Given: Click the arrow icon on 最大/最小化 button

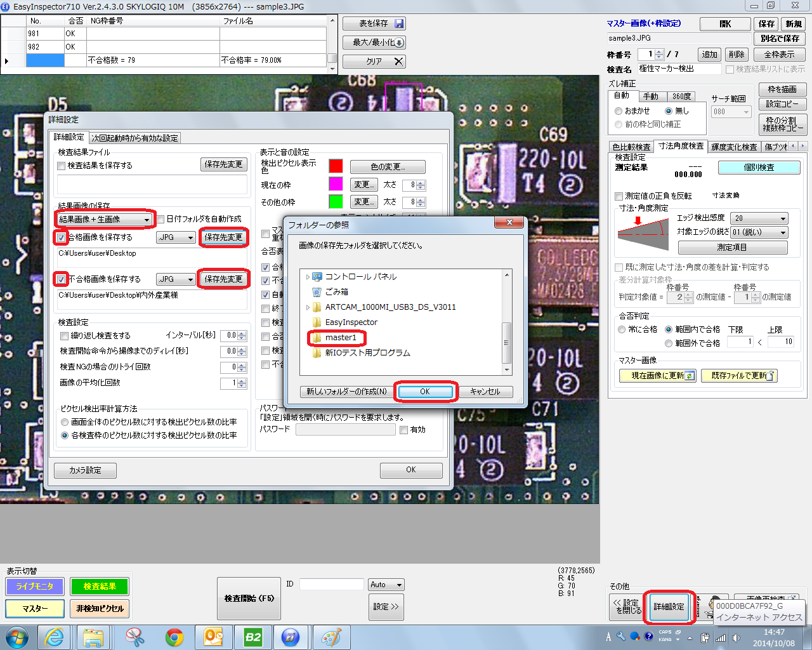Looking at the screenshot, I should pos(399,43).
